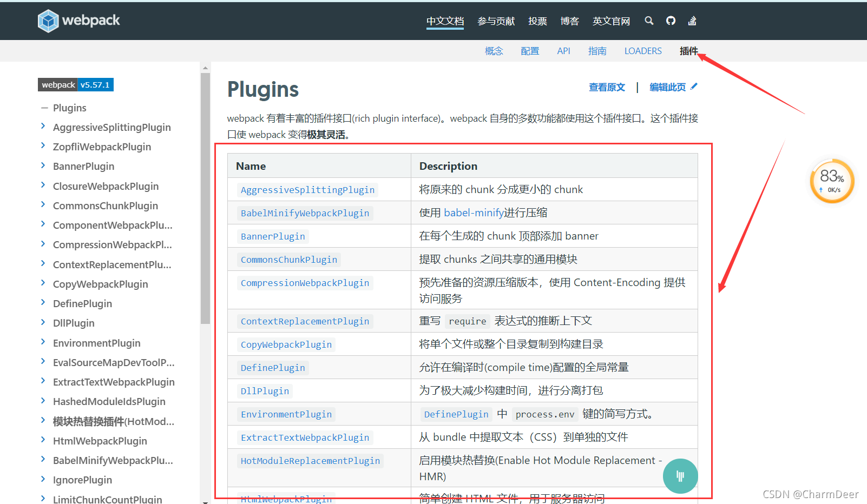Open ComponentWebpackPlu... sidebar item

tap(113, 225)
